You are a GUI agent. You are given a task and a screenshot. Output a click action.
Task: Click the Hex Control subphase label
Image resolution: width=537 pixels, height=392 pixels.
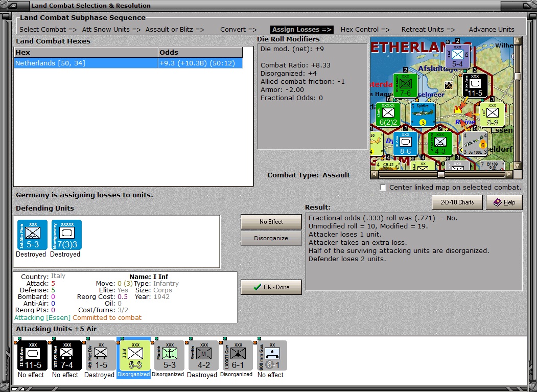pos(365,30)
